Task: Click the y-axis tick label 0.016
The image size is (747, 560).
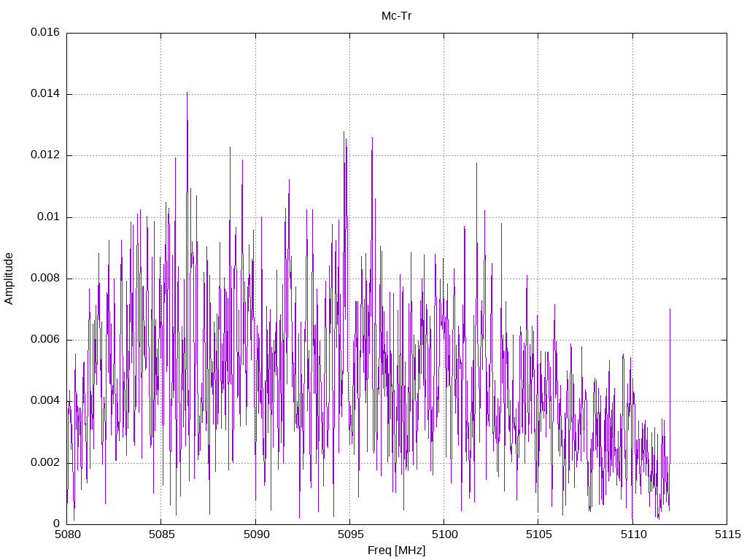Action: click(45, 32)
